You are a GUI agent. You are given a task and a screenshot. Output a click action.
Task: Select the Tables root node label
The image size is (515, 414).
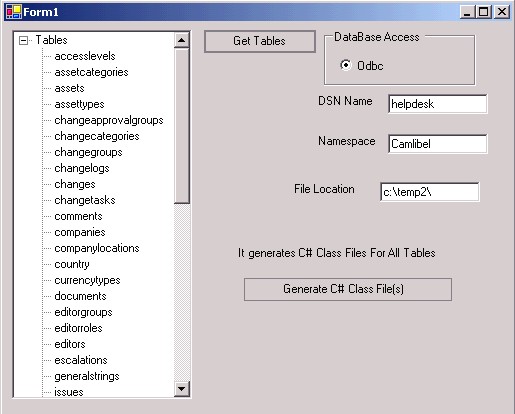pos(51,40)
